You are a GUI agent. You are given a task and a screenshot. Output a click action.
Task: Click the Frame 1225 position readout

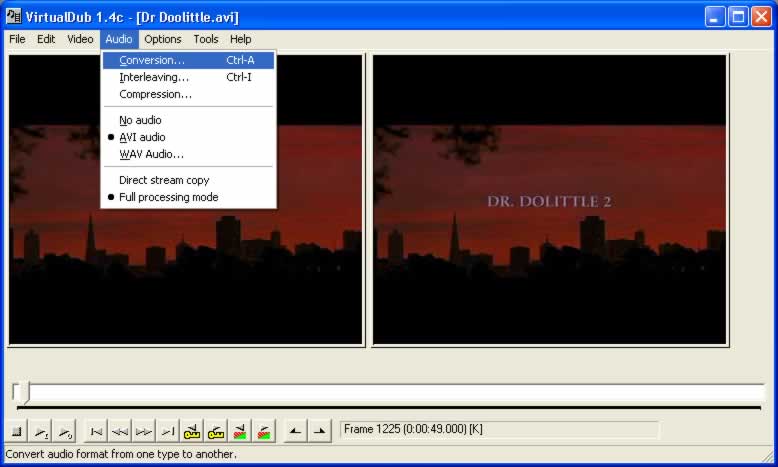pos(500,429)
